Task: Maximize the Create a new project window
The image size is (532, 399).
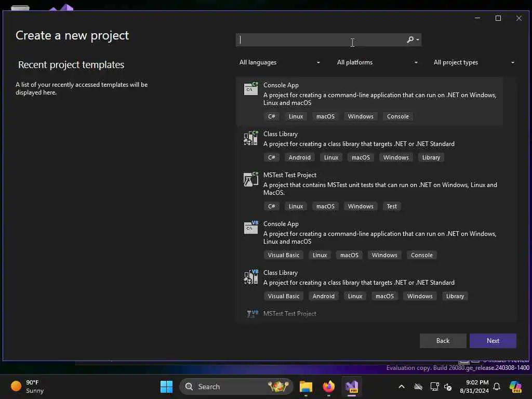Action: click(x=498, y=18)
